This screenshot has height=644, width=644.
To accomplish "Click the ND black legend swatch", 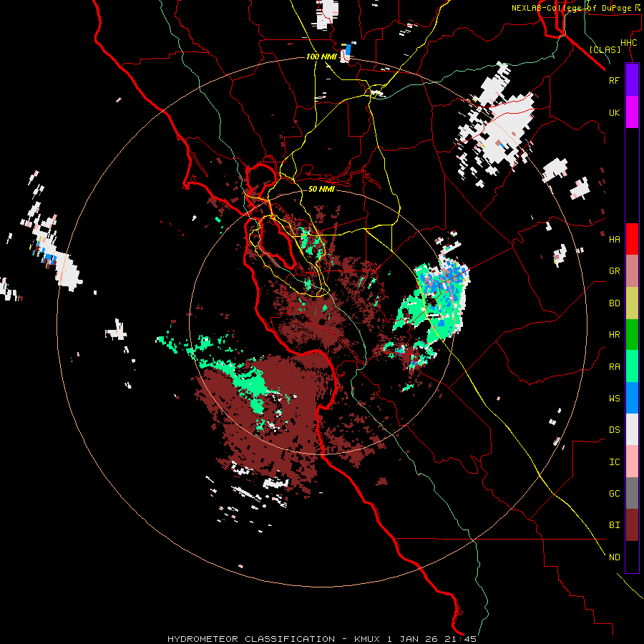I will pyautogui.click(x=632, y=557).
